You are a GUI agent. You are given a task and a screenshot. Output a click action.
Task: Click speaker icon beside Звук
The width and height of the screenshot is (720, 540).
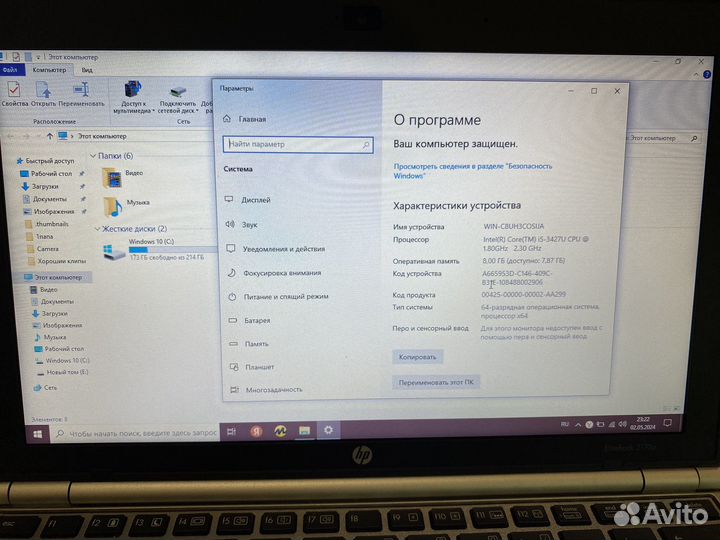[x=230, y=224]
